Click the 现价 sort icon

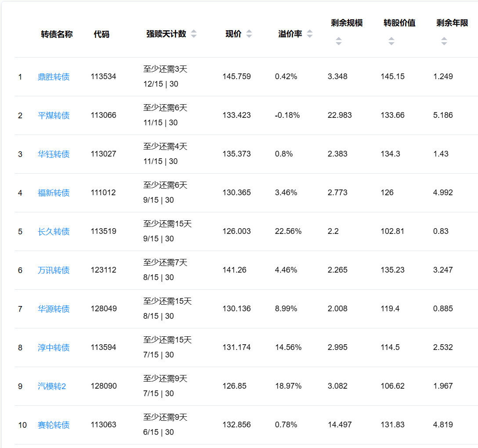point(249,34)
